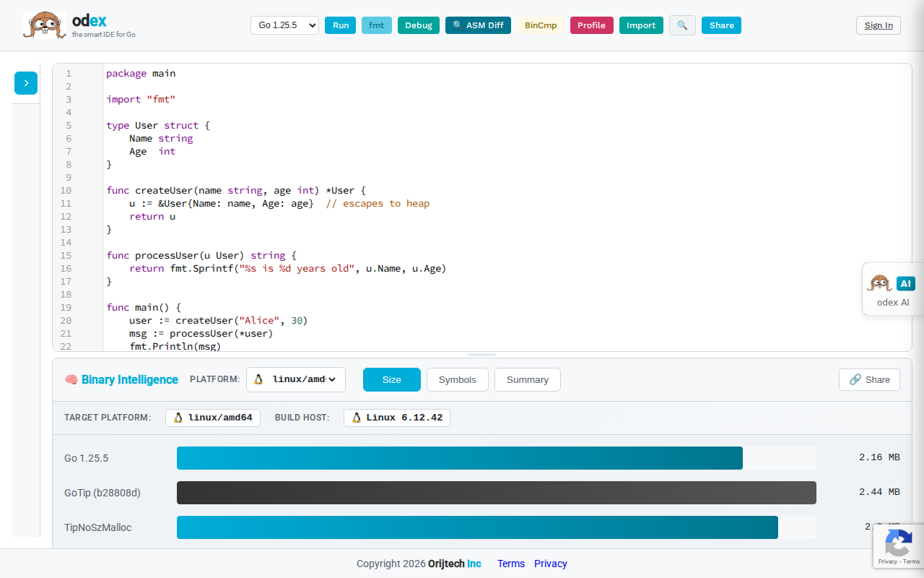This screenshot has width=924, height=578.
Task: Open the ASM Diff tool
Action: (x=478, y=25)
